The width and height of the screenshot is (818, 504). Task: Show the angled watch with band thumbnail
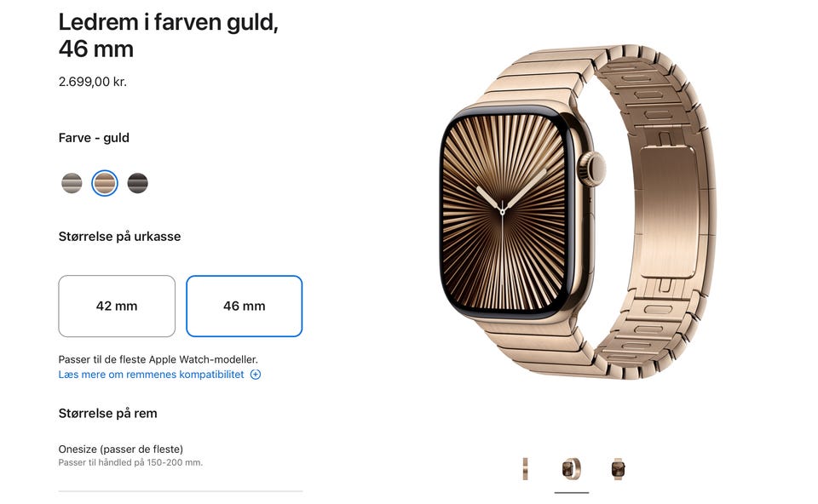click(571, 468)
